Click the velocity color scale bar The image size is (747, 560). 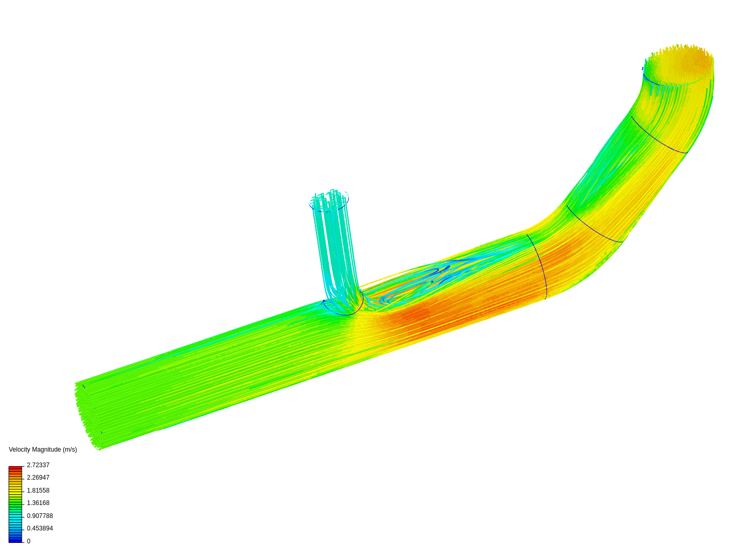(15, 505)
